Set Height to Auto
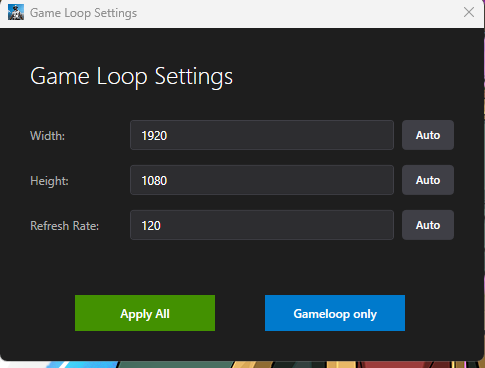 [428, 180]
